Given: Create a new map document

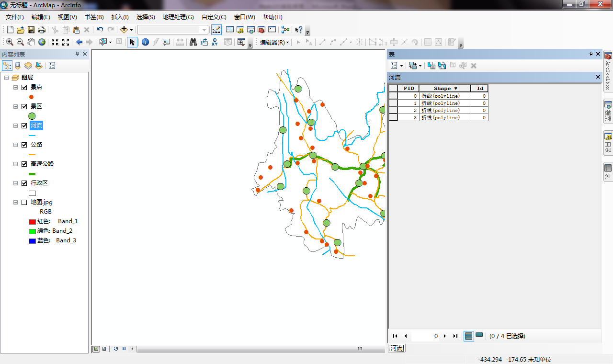Looking at the screenshot, I should tap(10, 30).
